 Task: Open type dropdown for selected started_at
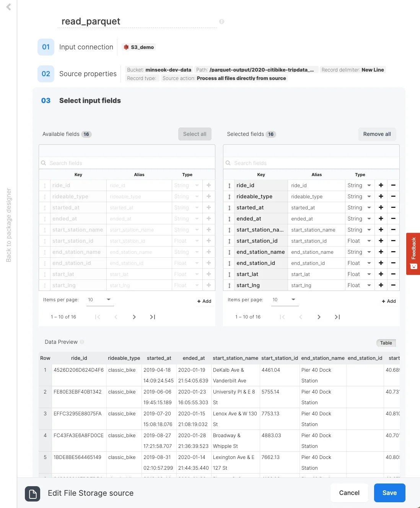(x=360, y=207)
